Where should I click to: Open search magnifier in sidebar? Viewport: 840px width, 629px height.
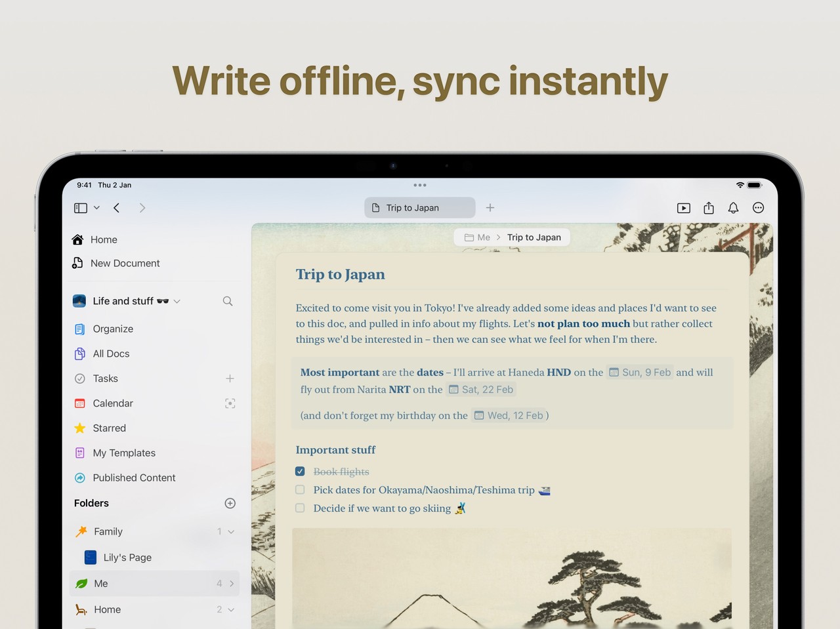click(x=228, y=301)
